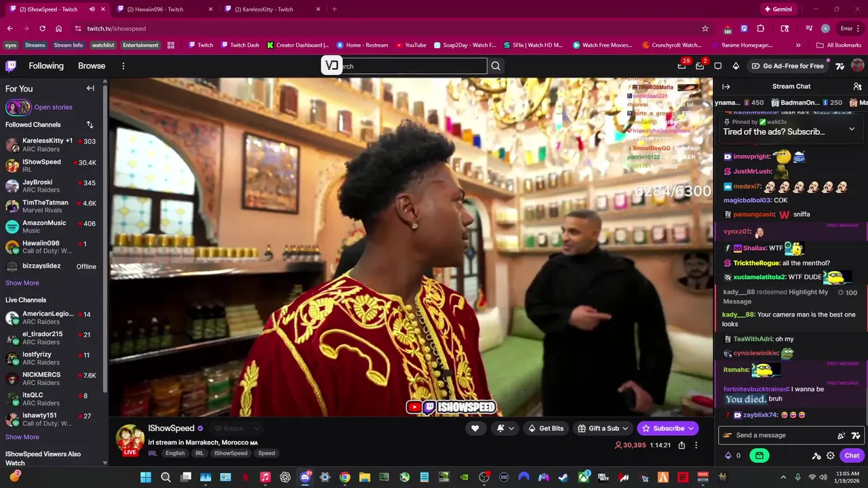Open AmazonMusic channel in sidebar
Screen dimensions: 868x488
coord(53,226)
